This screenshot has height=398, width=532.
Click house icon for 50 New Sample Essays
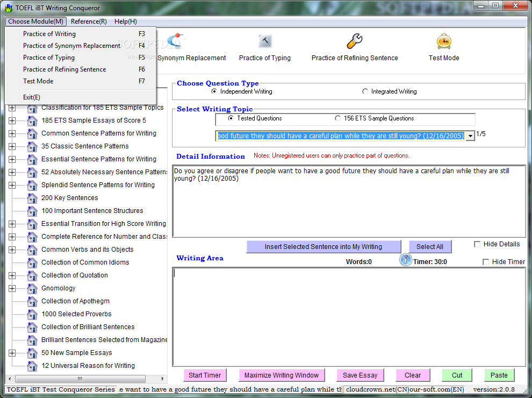point(32,353)
